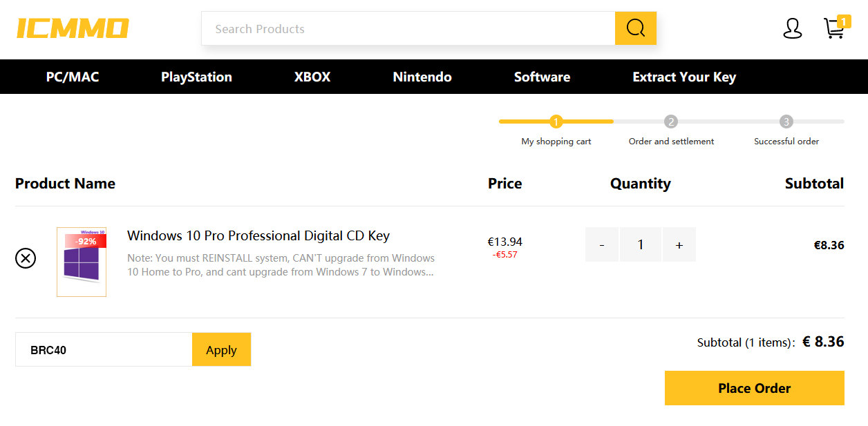Image resolution: width=868 pixels, height=426 pixels.
Task: Open Windows 10 Pro product thumbnail
Action: pos(82,262)
